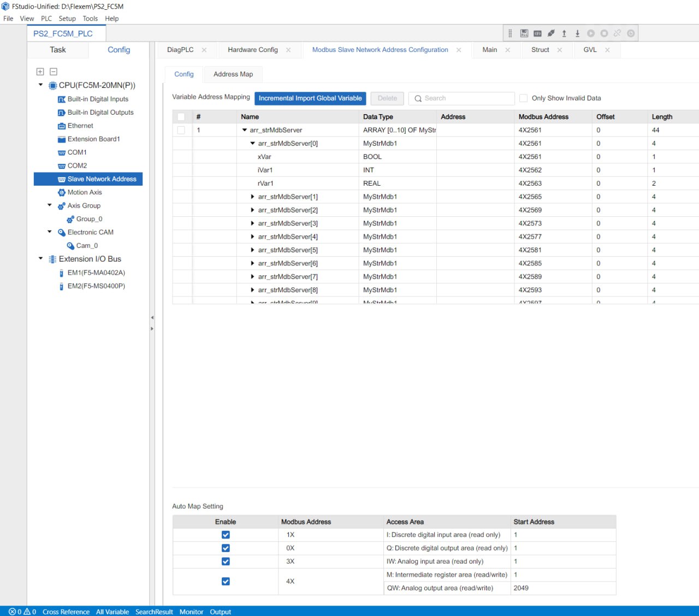Switch to the Task panel tab
The image size is (699, 616).
[x=58, y=50]
